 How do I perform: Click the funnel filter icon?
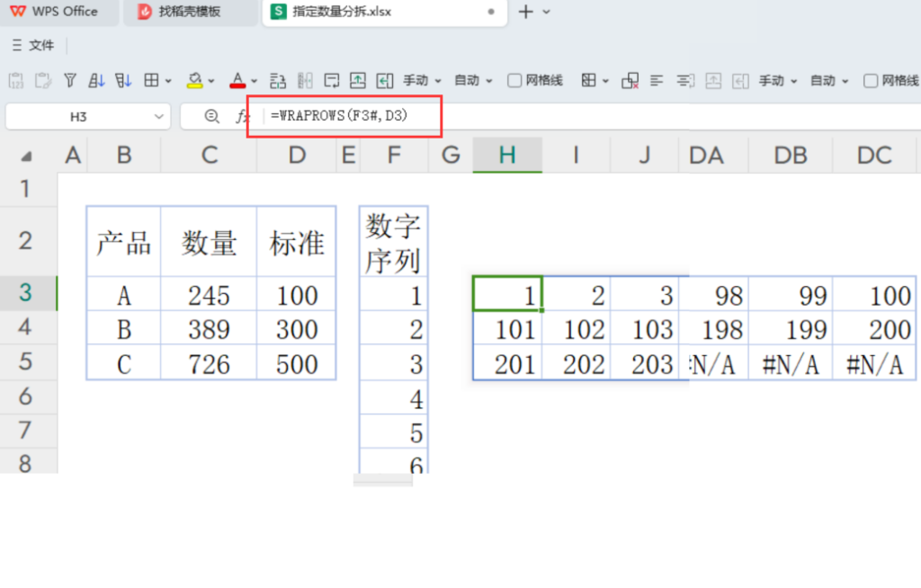[x=70, y=81]
